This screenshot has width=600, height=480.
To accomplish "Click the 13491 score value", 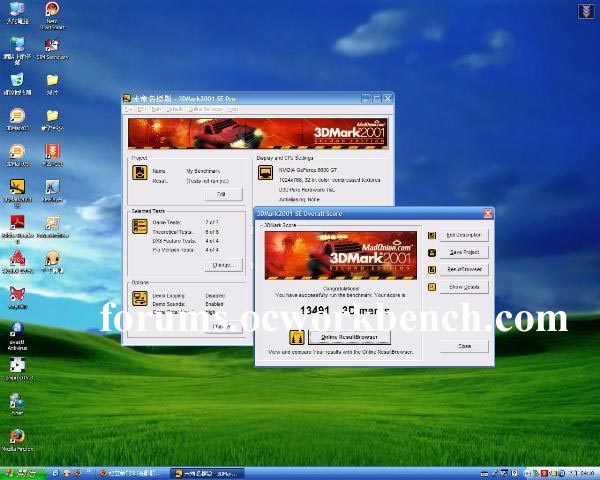I will click(x=315, y=310).
